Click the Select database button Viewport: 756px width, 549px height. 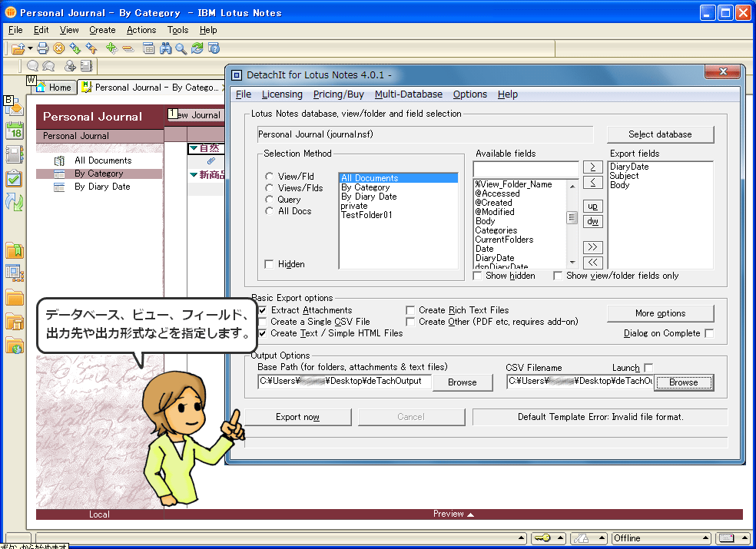coord(660,134)
